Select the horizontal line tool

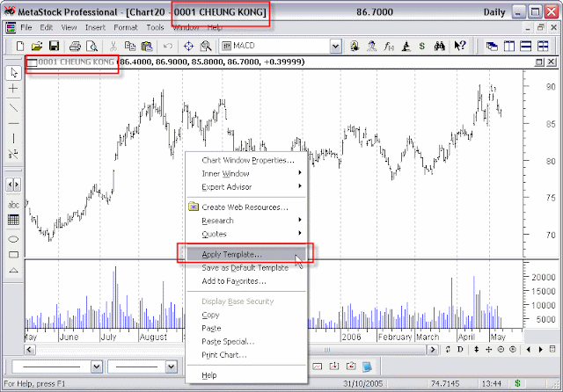[x=13, y=123]
